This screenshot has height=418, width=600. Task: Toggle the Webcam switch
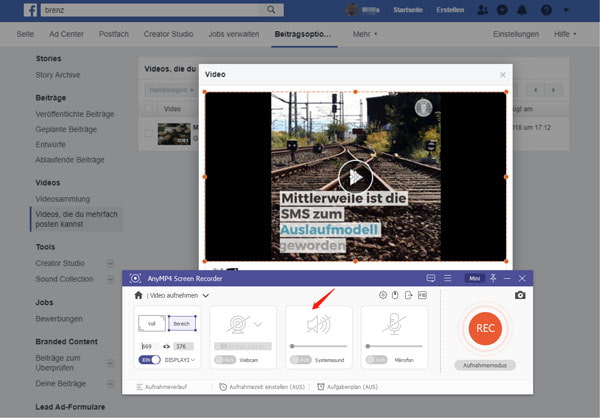pos(225,359)
